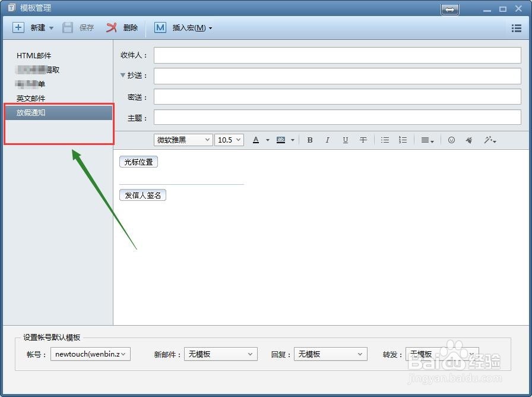This screenshot has height=397, width=532.
Task: Toggle bold formatting
Action: [x=310, y=140]
